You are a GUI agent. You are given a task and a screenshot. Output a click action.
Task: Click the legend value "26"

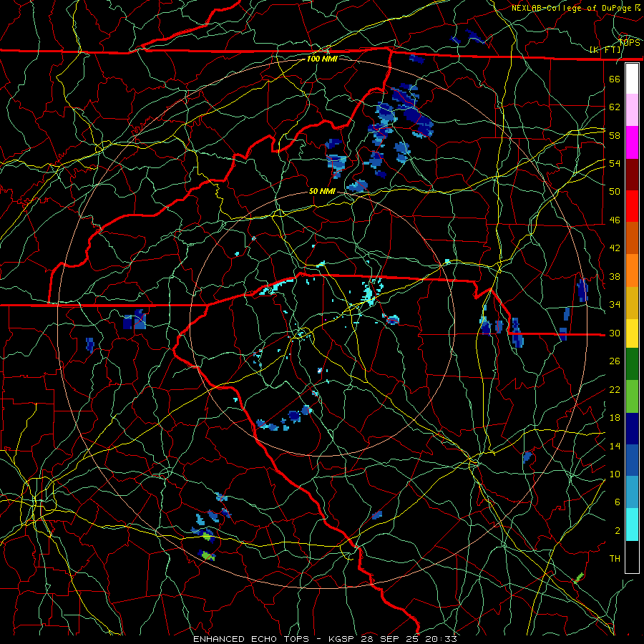tap(615, 361)
